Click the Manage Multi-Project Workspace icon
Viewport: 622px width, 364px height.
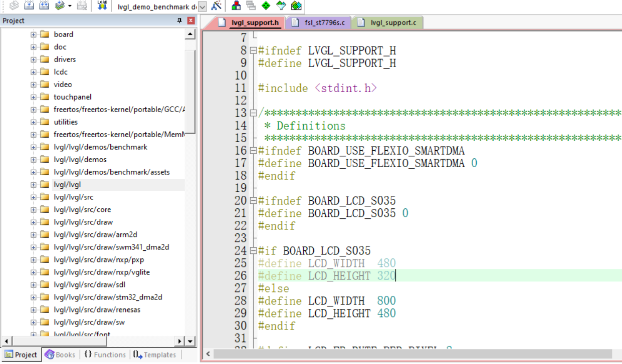pyautogui.click(x=251, y=6)
